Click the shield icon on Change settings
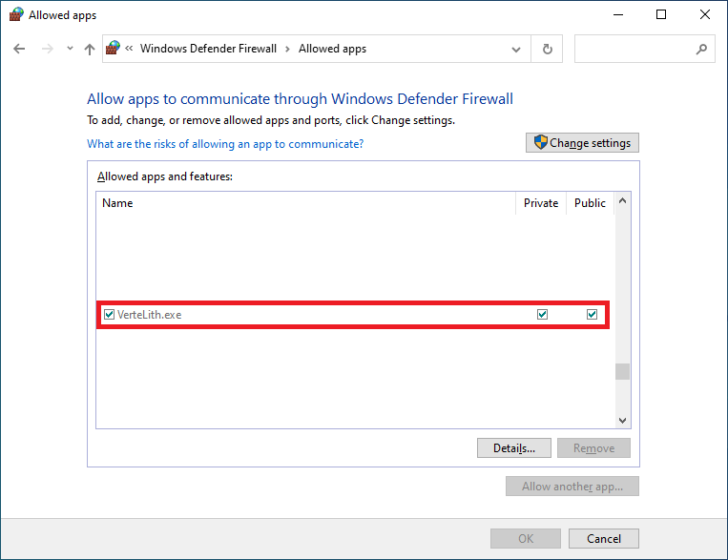 coord(540,142)
